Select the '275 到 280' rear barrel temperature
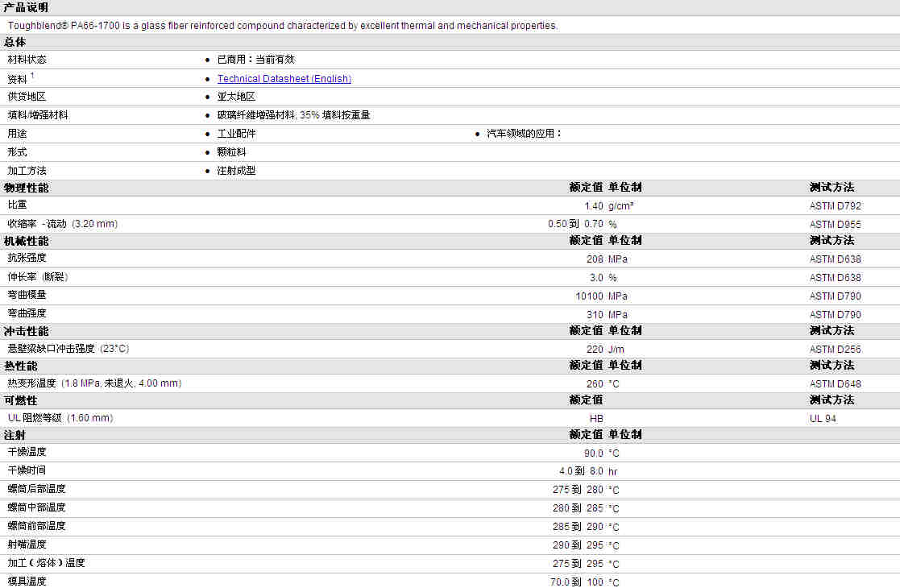The width and height of the screenshot is (900, 588). 578,490
